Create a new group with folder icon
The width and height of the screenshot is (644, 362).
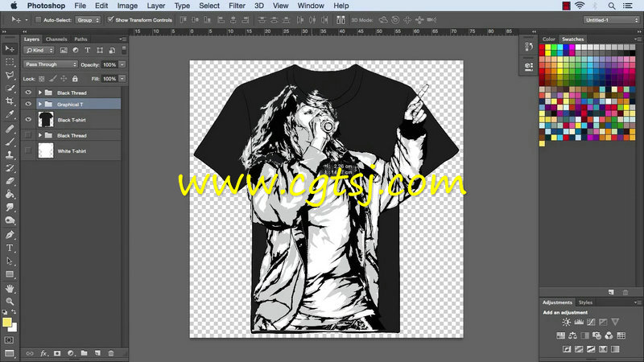click(x=85, y=353)
